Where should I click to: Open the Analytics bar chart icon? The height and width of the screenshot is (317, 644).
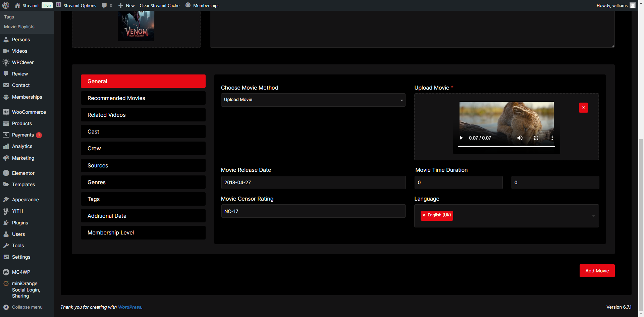[x=6, y=146]
